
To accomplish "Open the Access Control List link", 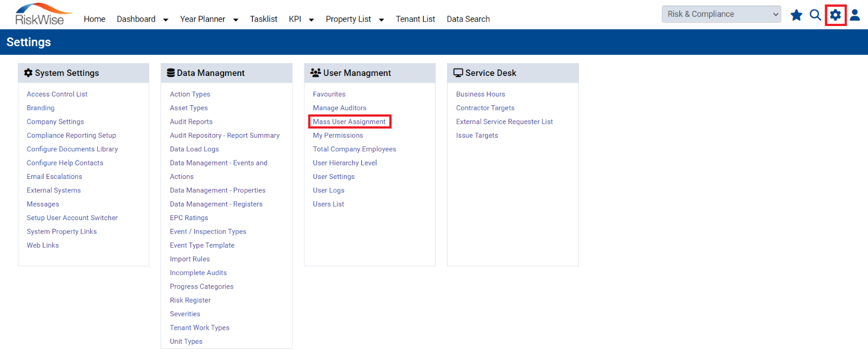I will click(x=57, y=94).
